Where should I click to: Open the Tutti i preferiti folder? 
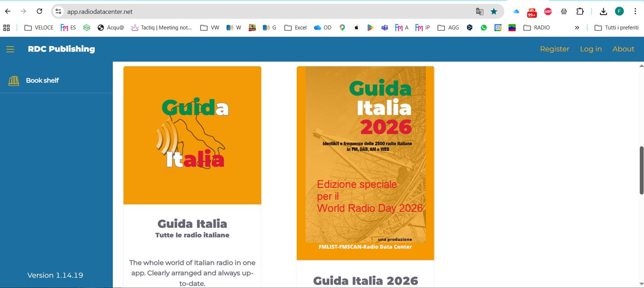616,28
